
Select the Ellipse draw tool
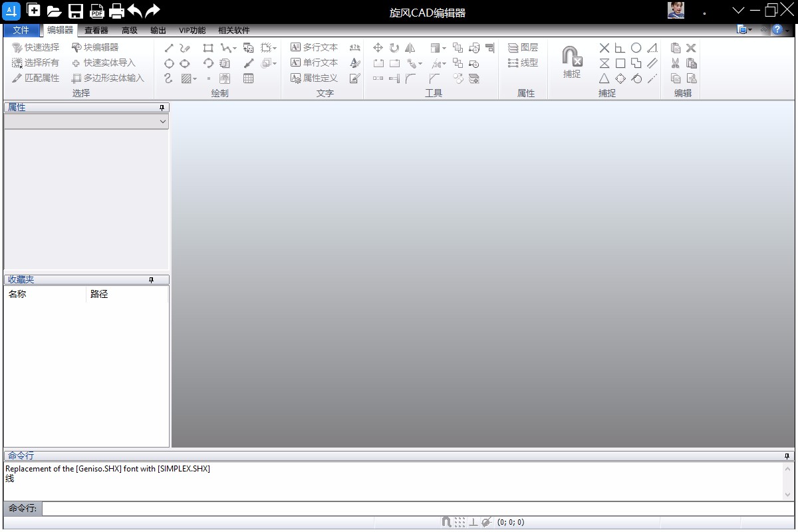point(185,63)
